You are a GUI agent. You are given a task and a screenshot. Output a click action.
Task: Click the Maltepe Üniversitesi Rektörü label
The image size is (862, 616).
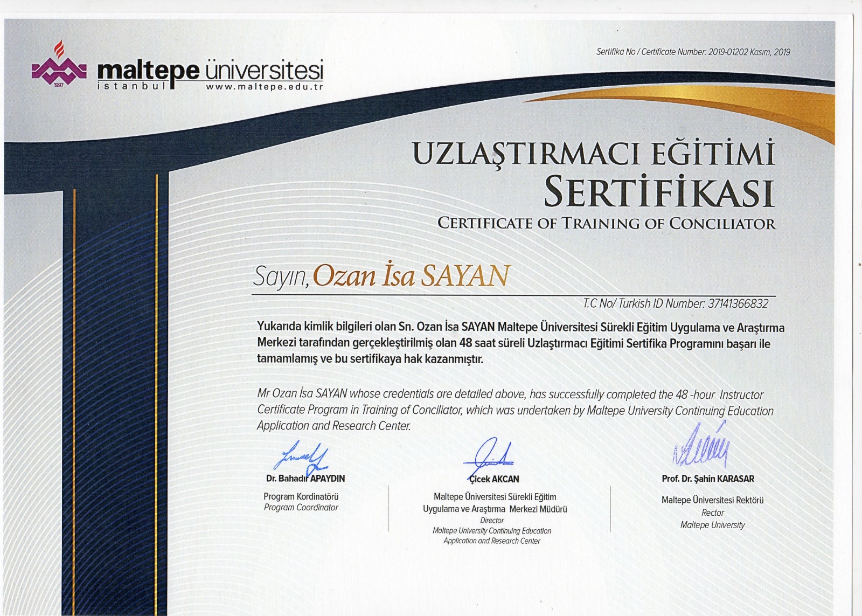pyautogui.click(x=712, y=500)
